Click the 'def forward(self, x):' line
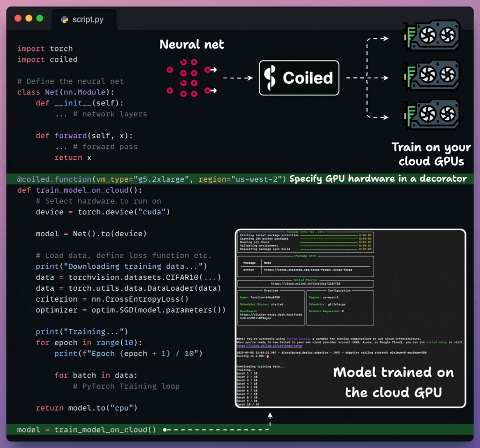Screen dimensions: 480x448 84,135
